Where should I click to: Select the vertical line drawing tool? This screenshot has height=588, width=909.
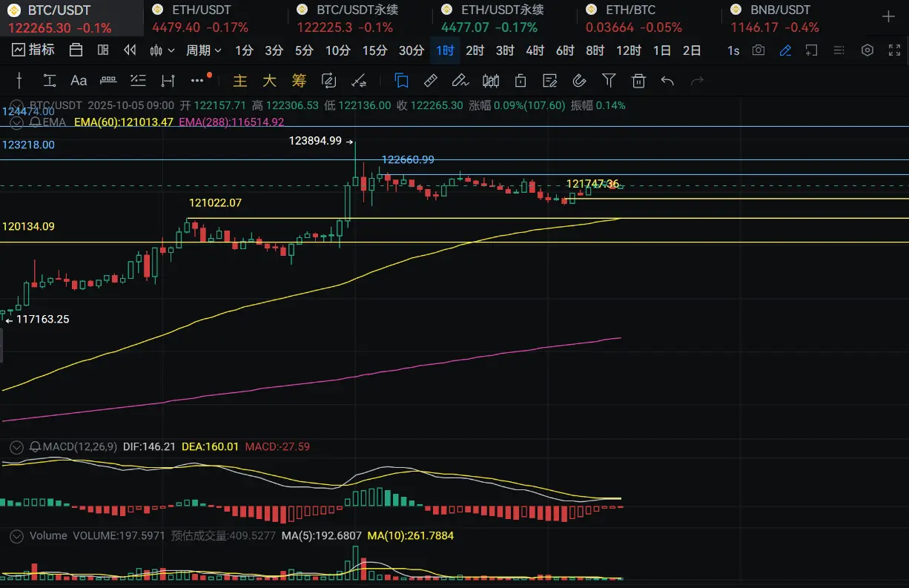[x=20, y=81]
